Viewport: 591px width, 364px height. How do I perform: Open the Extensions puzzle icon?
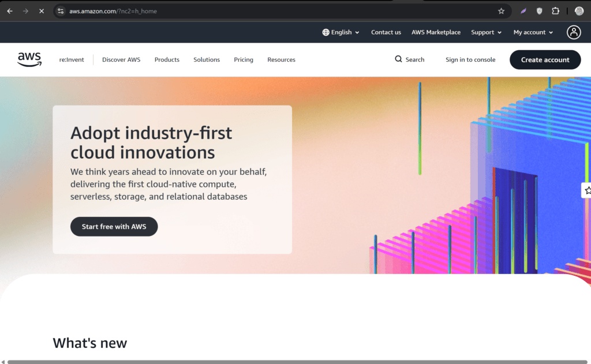(555, 11)
